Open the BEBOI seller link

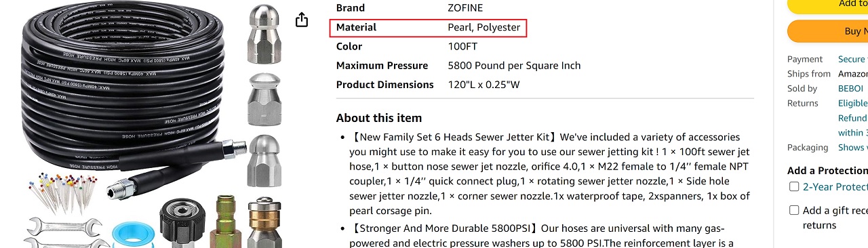(x=850, y=89)
